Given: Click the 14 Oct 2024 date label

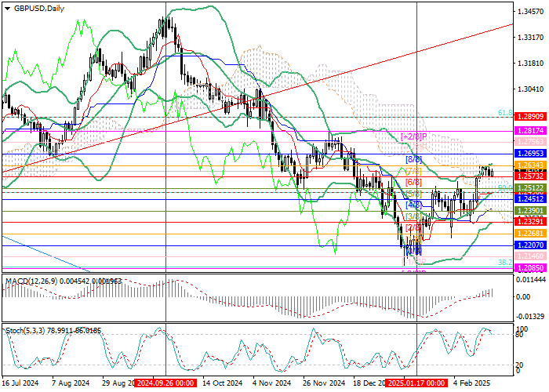Looking at the screenshot, I should 222,383.
